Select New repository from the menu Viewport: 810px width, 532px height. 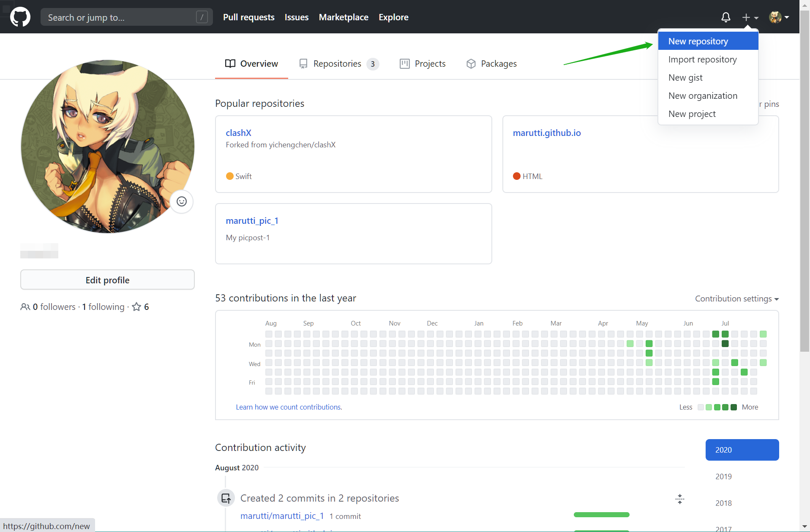click(708, 41)
